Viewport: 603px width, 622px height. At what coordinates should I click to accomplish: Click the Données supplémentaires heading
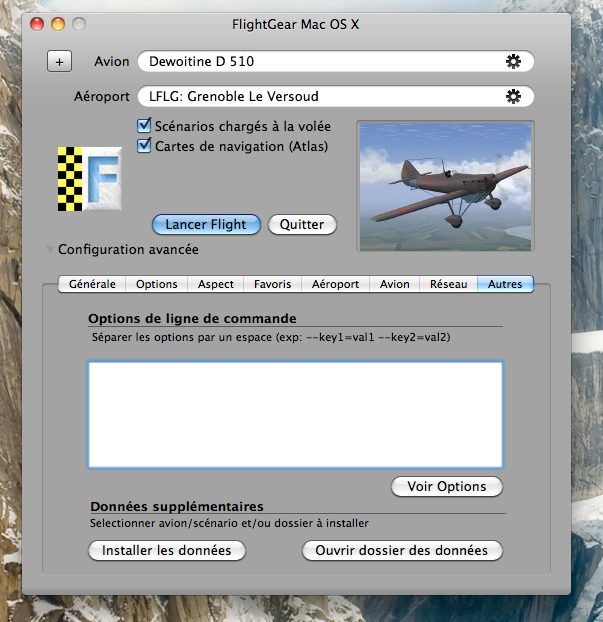(x=177, y=507)
